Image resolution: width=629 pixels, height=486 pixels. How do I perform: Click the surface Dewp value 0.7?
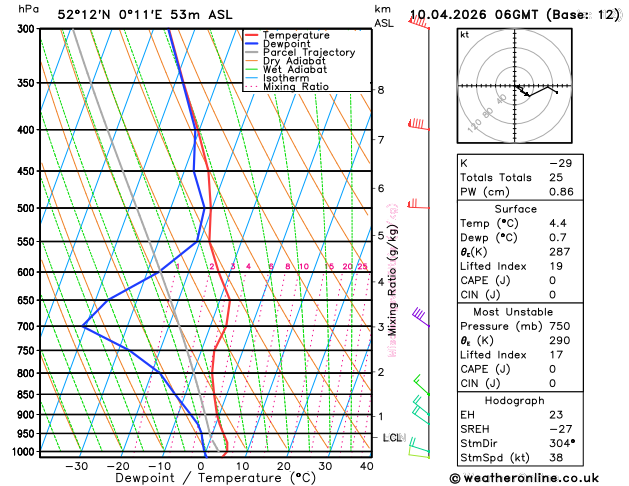(558, 238)
